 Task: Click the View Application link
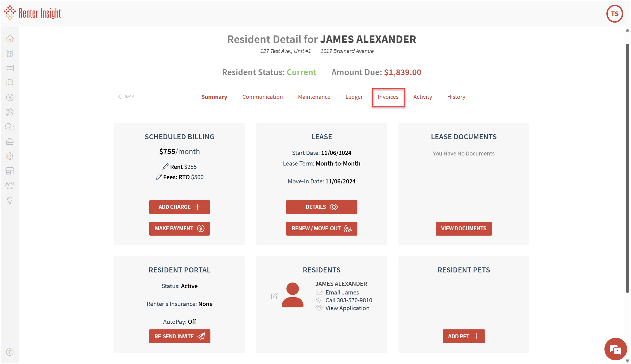(x=347, y=308)
